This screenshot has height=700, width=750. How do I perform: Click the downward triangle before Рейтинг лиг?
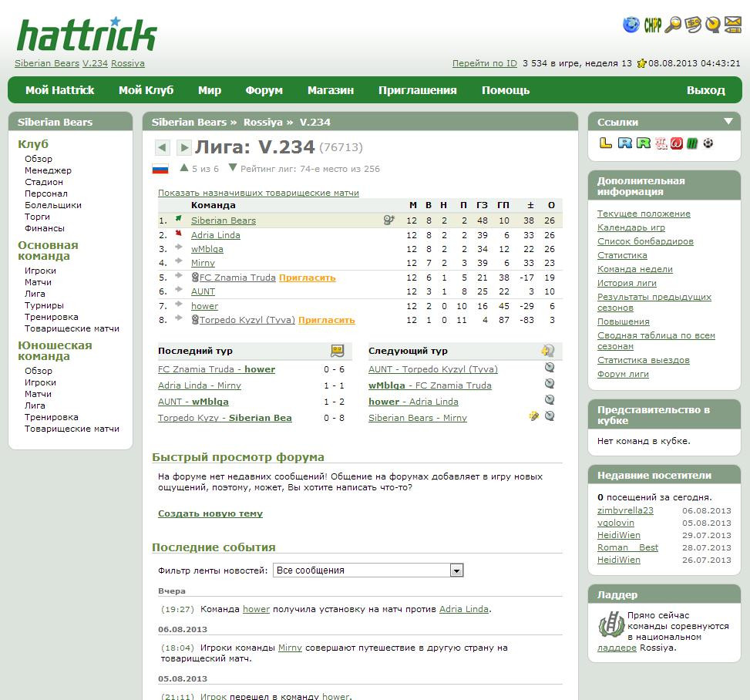233,167
